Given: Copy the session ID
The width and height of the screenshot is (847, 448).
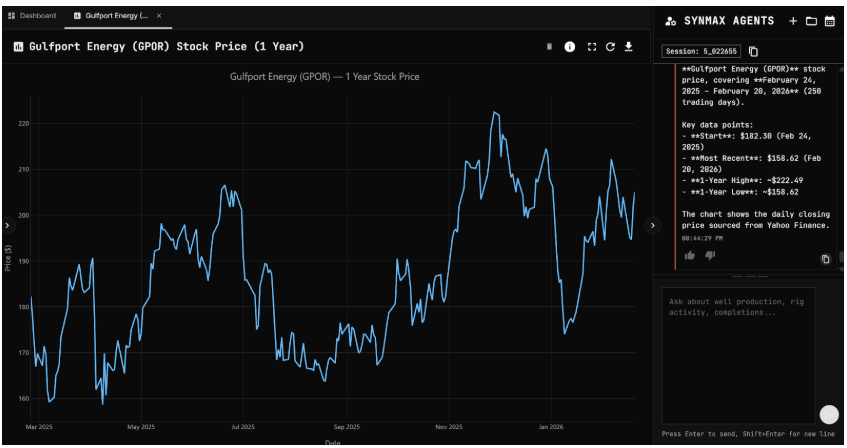Looking at the screenshot, I should click(x=753, y=51).
